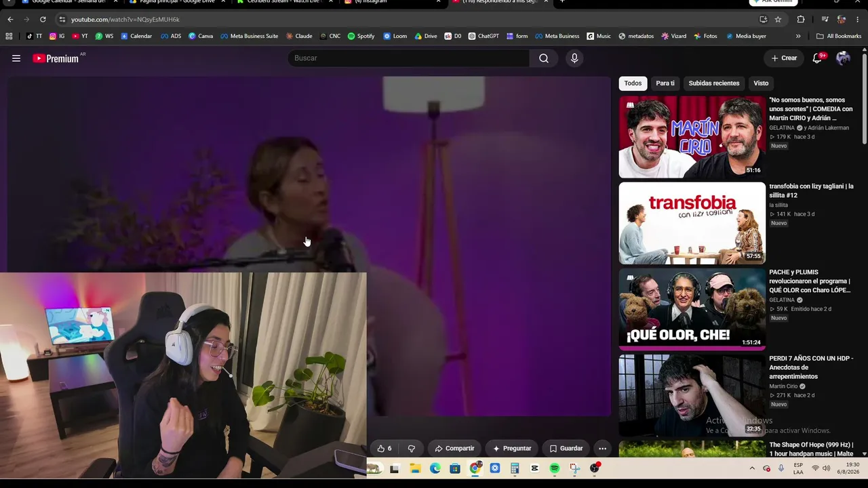Open the transfobia con lizy tagliani thumbnail

pyautogui.click(x=692, y=223)
